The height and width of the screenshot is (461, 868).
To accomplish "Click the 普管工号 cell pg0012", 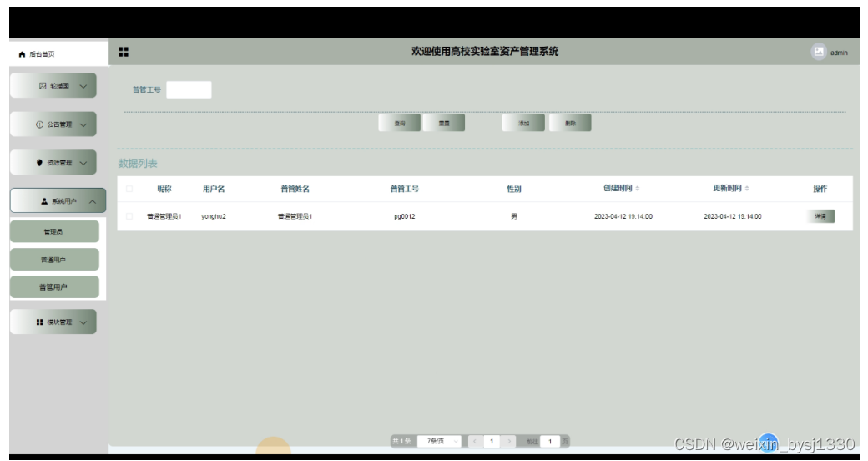I will coord(405,216).
